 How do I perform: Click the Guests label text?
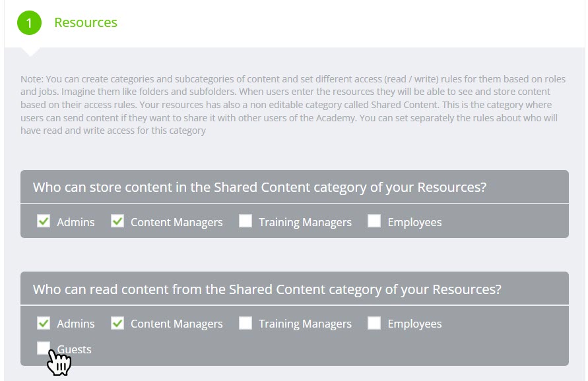(75, 349)
